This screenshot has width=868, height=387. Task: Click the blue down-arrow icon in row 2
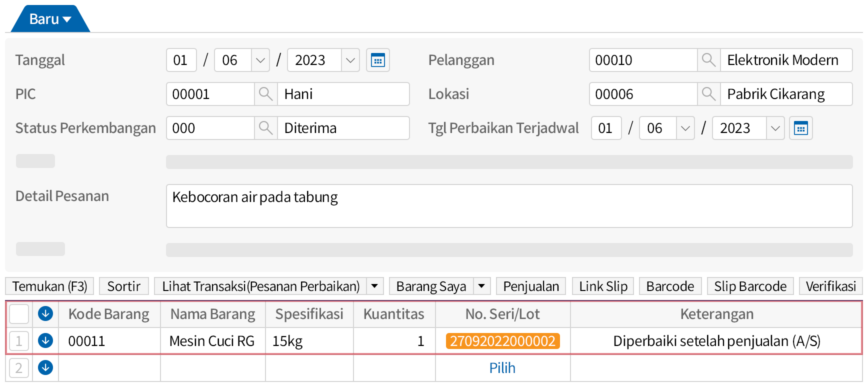pos(45,368)
